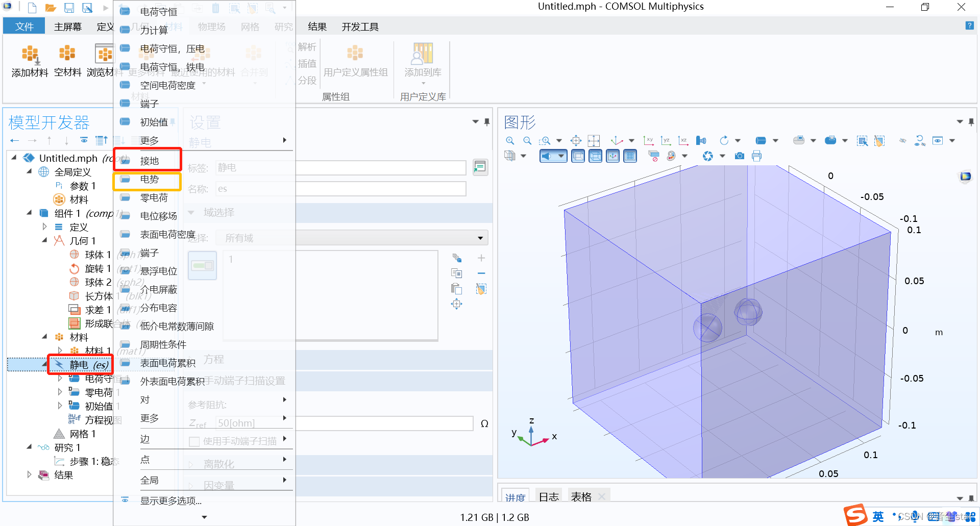The height and width of the screenshot is (526, 980).
Task: Click the 结果 ribbon tab
Action: (317, 27)
